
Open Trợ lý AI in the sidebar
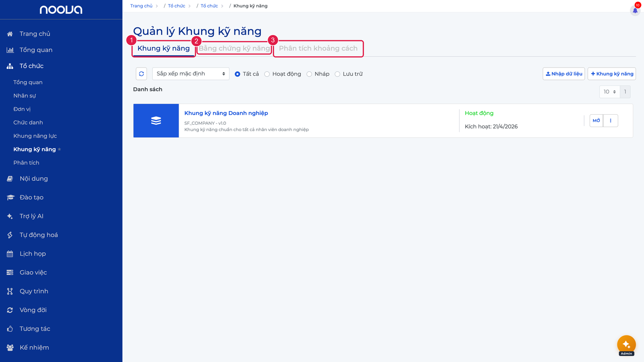pos(31,216)
